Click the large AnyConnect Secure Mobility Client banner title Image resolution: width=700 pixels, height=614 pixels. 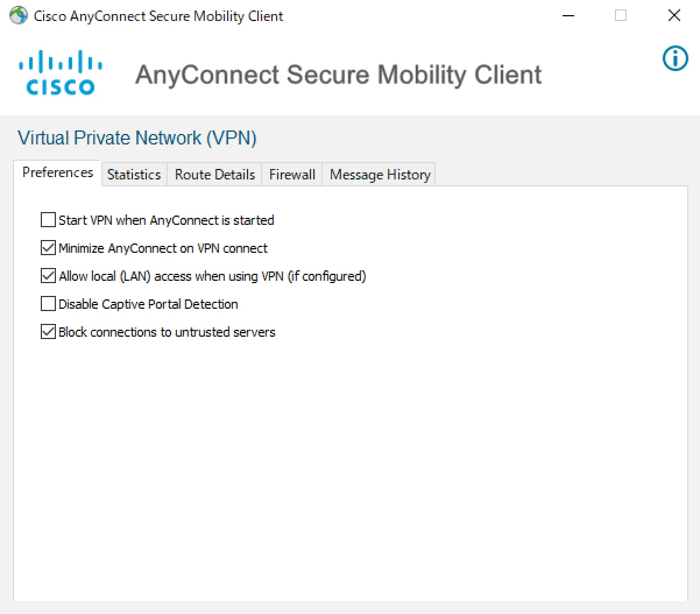click(338, 75)
